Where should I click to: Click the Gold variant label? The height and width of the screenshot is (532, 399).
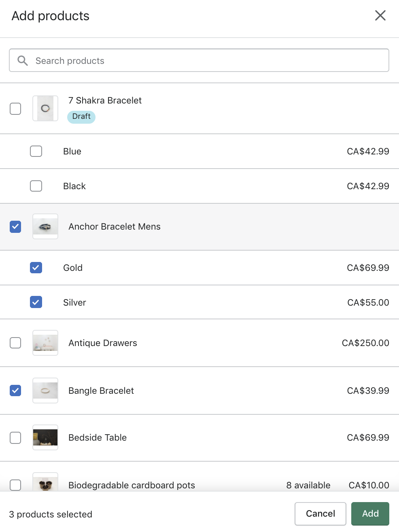click(73, 268)
